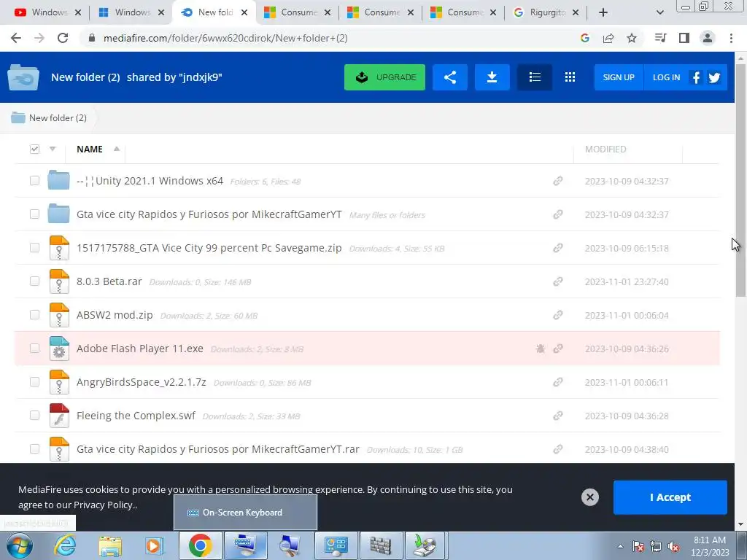Copy link for ABSW2 mod.zip
The width and height of the screenshot is (747, 560).
[558, 315]
